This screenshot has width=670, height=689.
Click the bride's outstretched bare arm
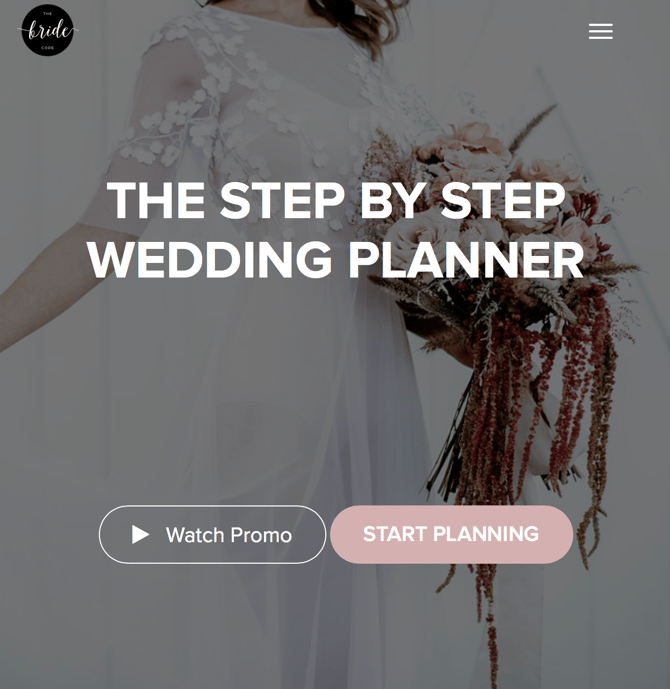pyautogui.click(x=48, y=286)
